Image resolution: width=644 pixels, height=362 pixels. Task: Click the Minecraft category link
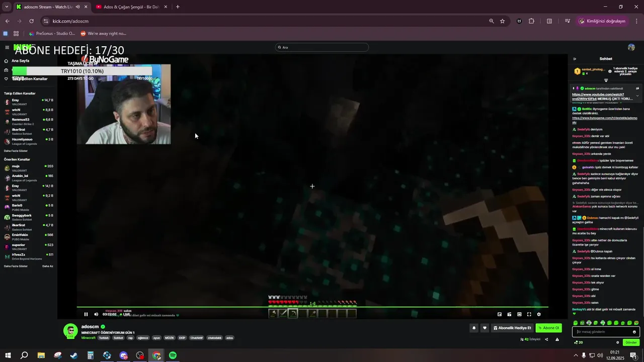(x=88, y=338)
